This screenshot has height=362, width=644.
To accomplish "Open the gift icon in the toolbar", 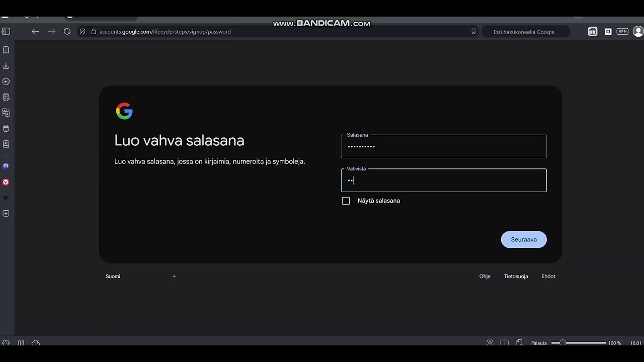I will pyautogui.click(x=593, y=31).
